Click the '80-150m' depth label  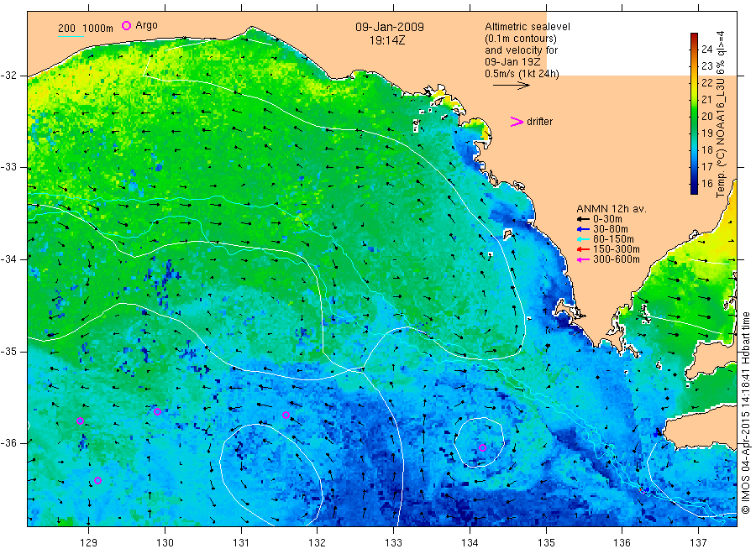(x=613, y=239)
